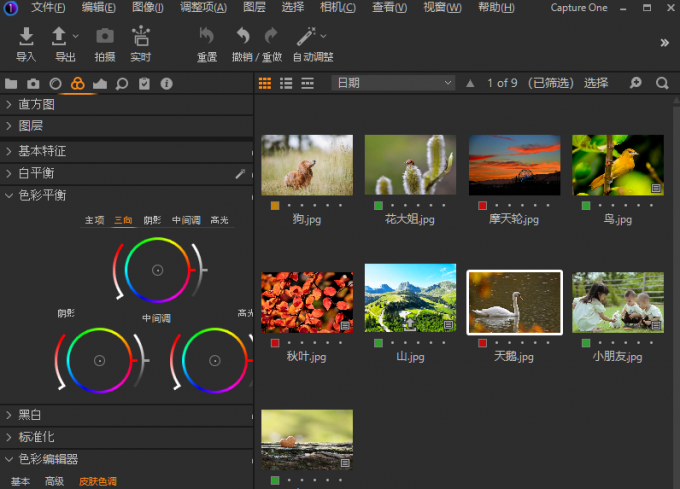Click the Redo arrow icon
The image size is (680, 489).
[271, 36]
